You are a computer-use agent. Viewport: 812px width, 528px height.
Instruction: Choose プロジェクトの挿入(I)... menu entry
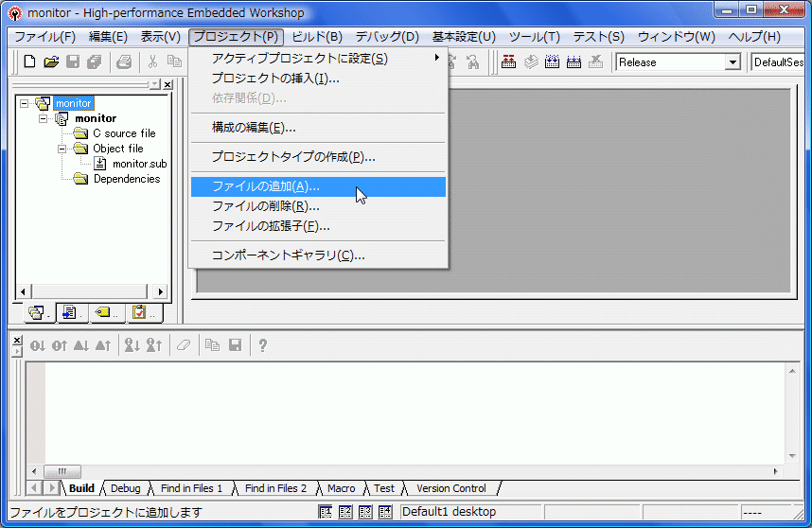tap(318, 79)
